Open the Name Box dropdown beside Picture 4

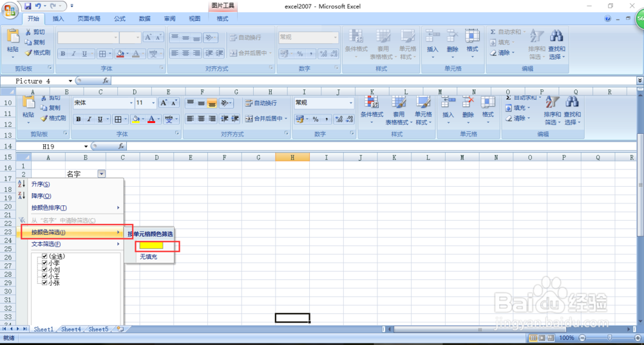pos(70,81)
